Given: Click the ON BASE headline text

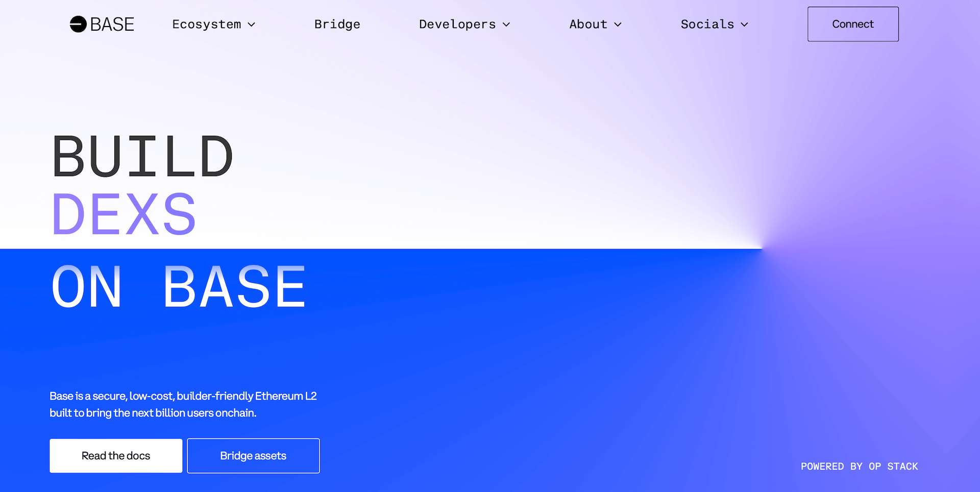Looking at the screenshot, I should click(179, 287).
